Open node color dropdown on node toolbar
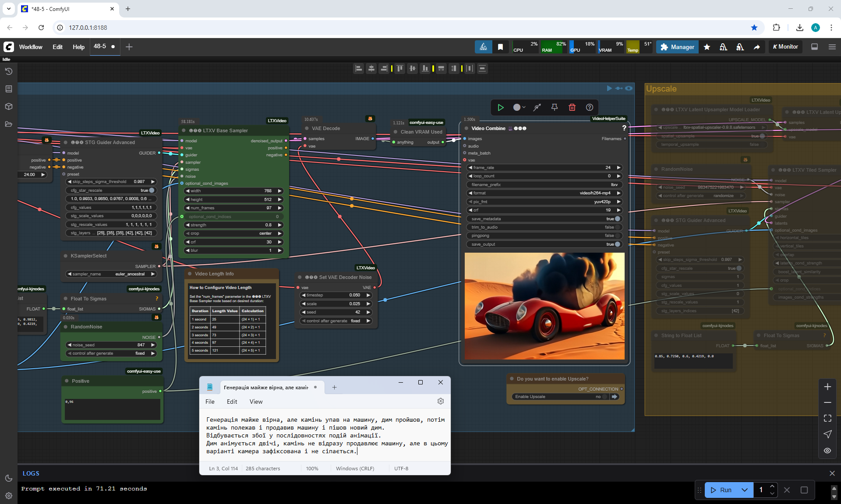Viewport: 841px width, 504px height. [519, 107]
